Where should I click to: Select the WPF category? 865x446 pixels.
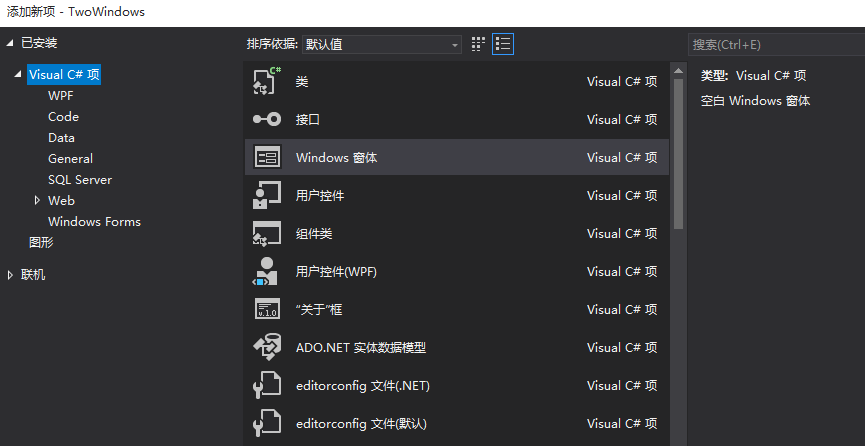(61, 96)
